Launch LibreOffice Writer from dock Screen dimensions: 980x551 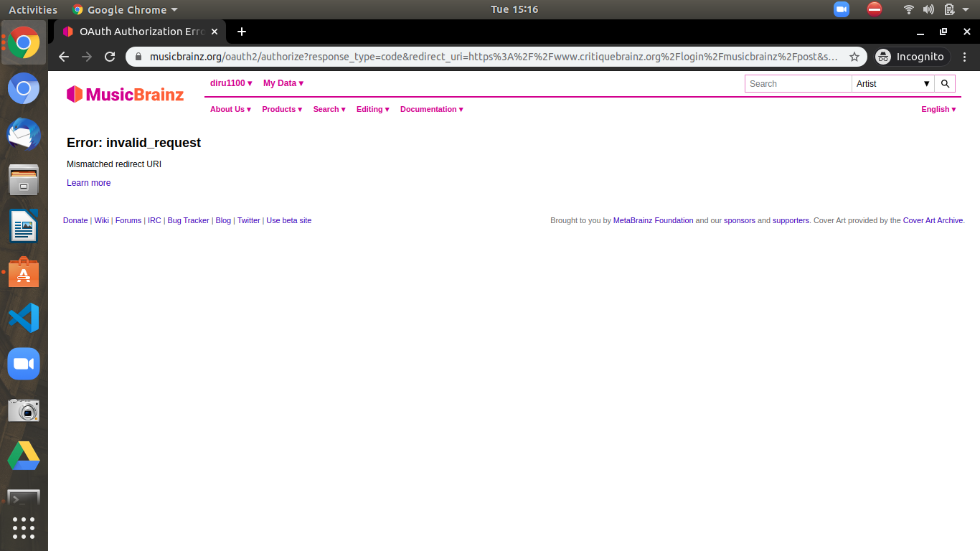pos(24,226)
